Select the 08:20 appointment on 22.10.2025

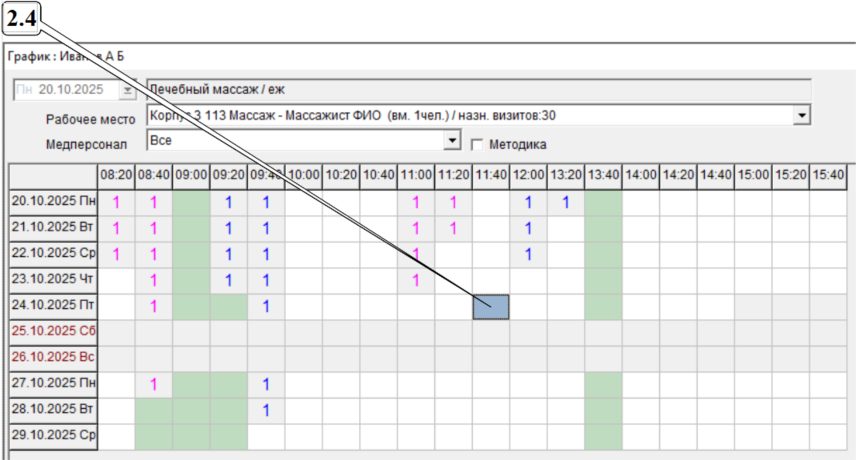[x=116, y=255]
